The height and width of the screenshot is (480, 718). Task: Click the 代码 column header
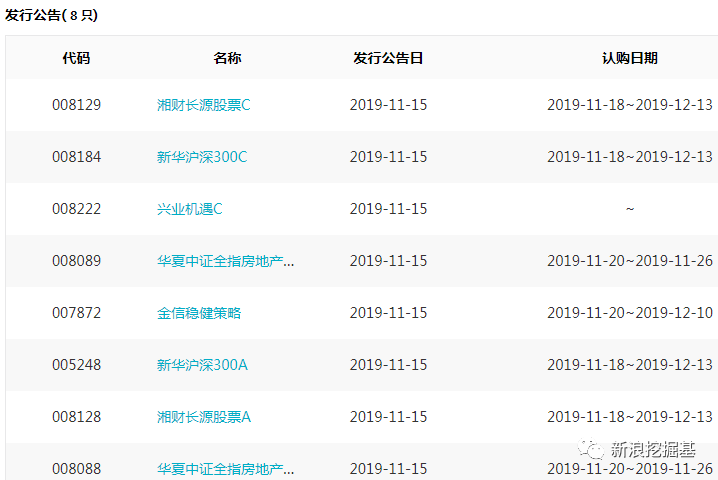click(76, 58)
